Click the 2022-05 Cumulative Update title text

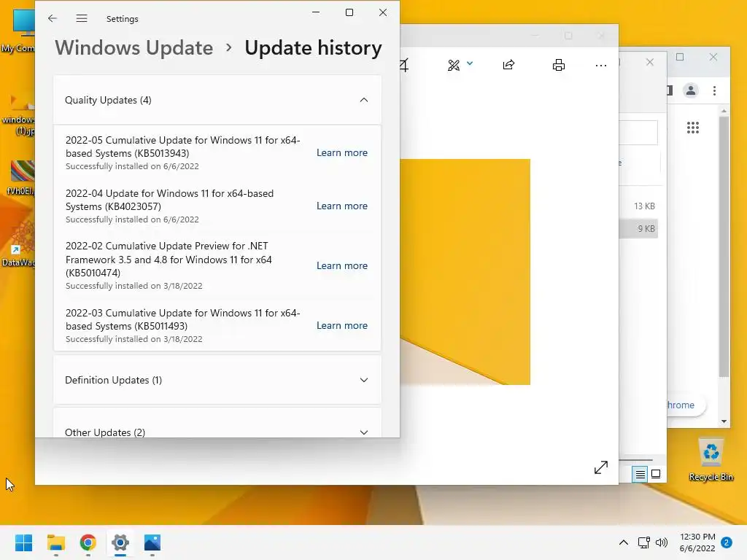(x=183, y=147)
